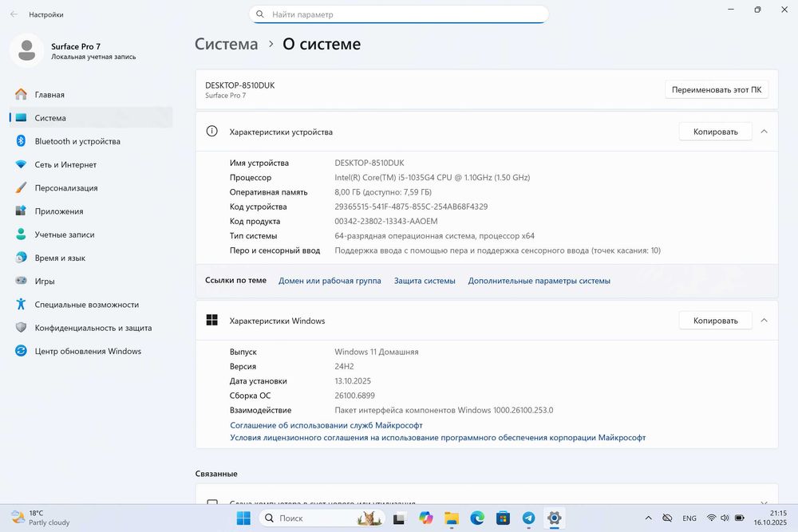
Task: Copy Windows specifications with Копировать
Action: pyautogui.click(x=716, y=321)
